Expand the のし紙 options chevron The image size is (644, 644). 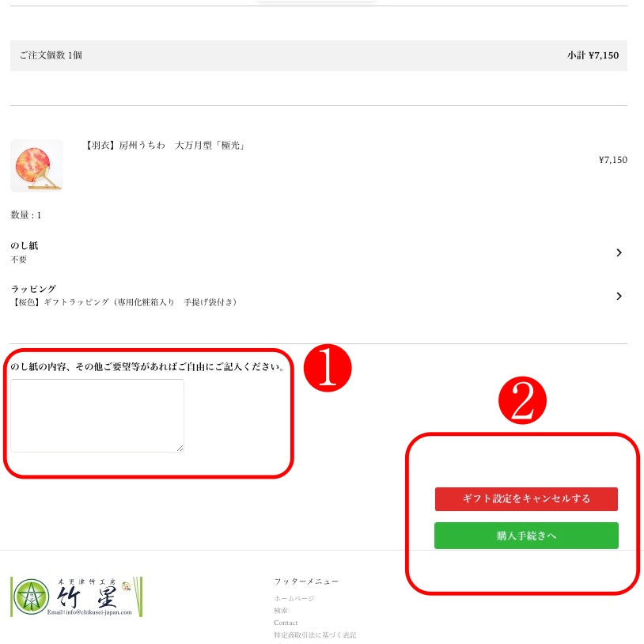click(x=619, y=252)
